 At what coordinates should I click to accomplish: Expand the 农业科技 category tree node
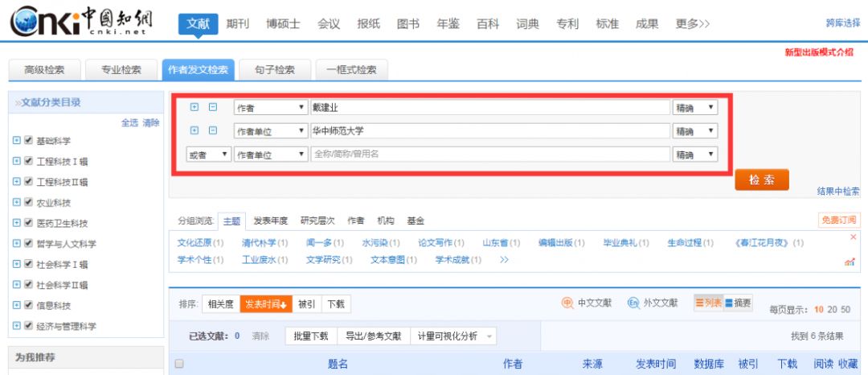pos(17,202)
